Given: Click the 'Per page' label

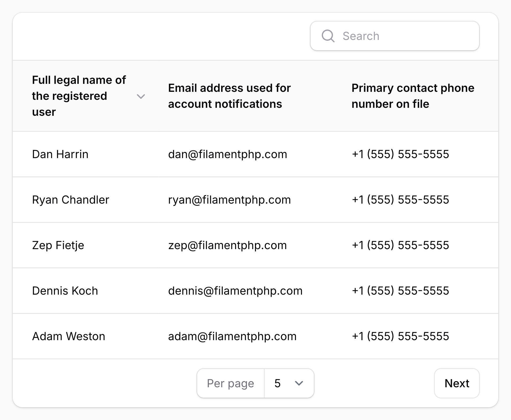Looking at the screenshot, I should click(x=230, y=383).
